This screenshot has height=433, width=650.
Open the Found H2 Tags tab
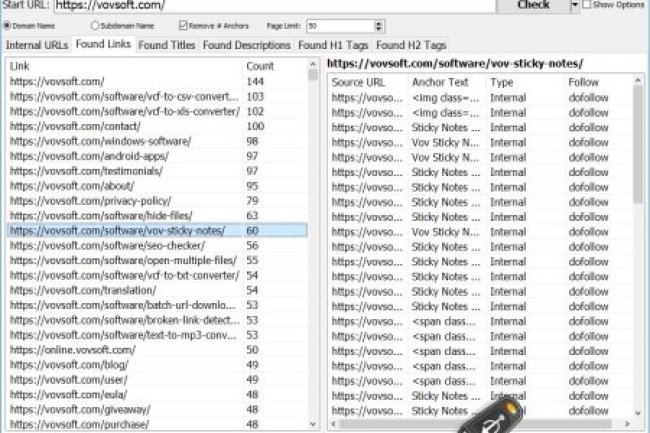click(x=412, y=45)
